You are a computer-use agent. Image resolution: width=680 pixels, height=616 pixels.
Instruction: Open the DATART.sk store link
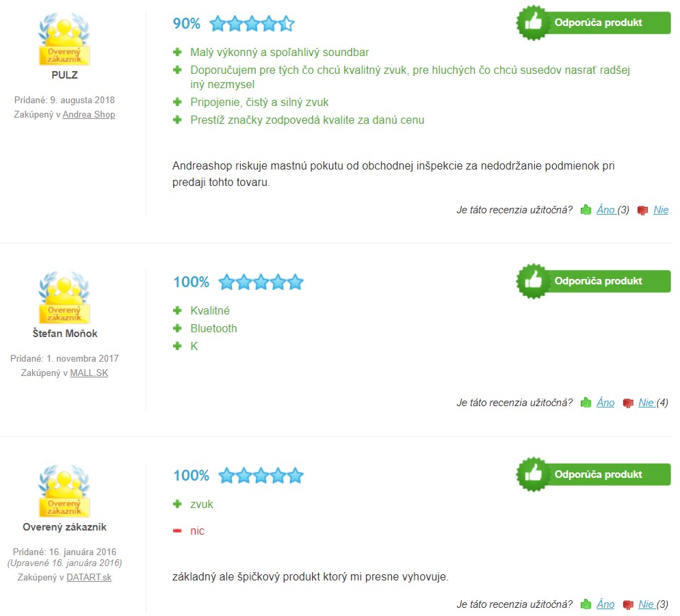click(x=89, y=578)
